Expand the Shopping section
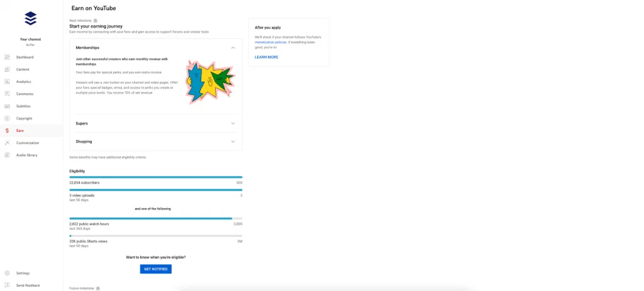644x291 pixels. 156,141
